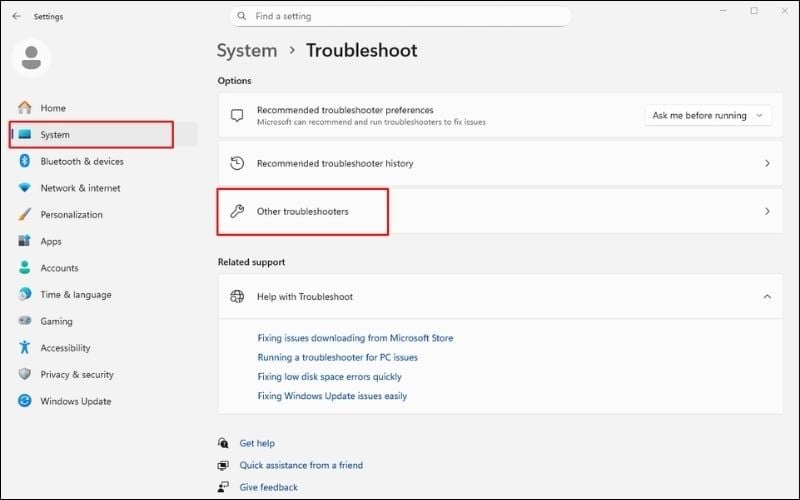
Task: Click the Gaming controller icon
Action: (24, 320)
